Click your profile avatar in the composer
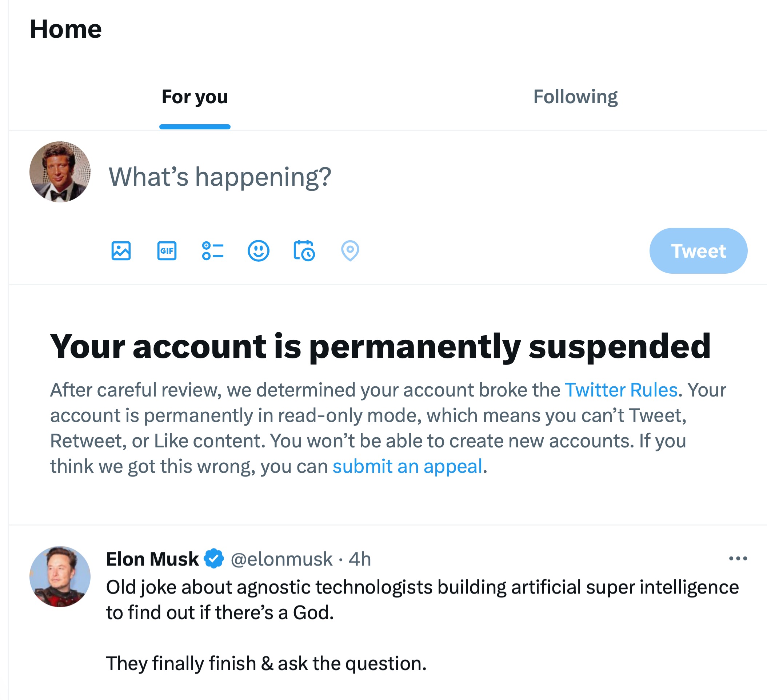Screen dimensions: 767x700 pos(60,172)
